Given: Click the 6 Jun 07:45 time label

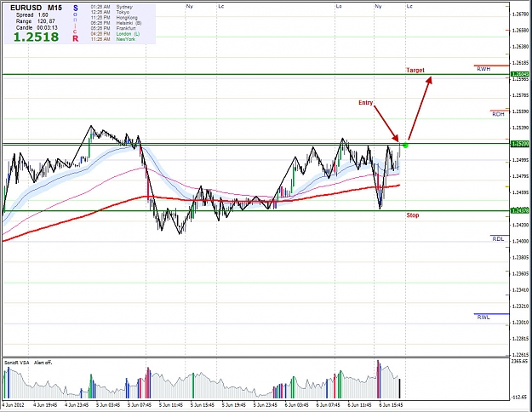Looking at the screenshot, I should click(x=328, y=405).
